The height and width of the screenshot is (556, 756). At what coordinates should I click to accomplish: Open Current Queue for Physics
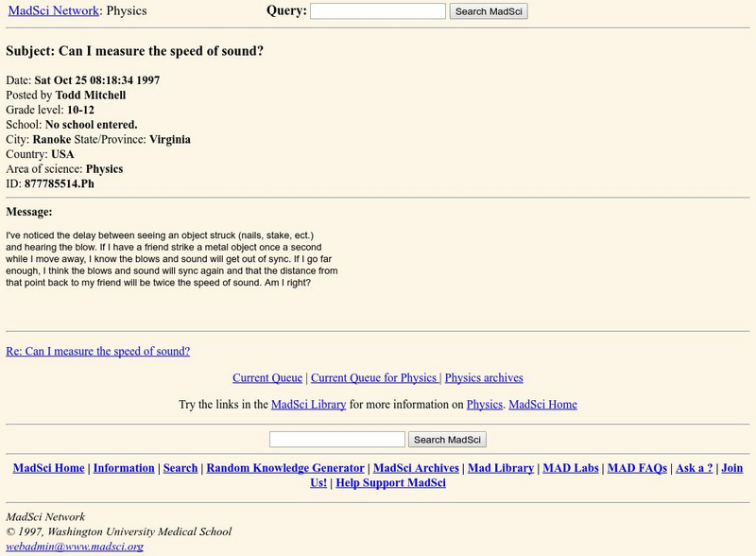coord(373,377)
